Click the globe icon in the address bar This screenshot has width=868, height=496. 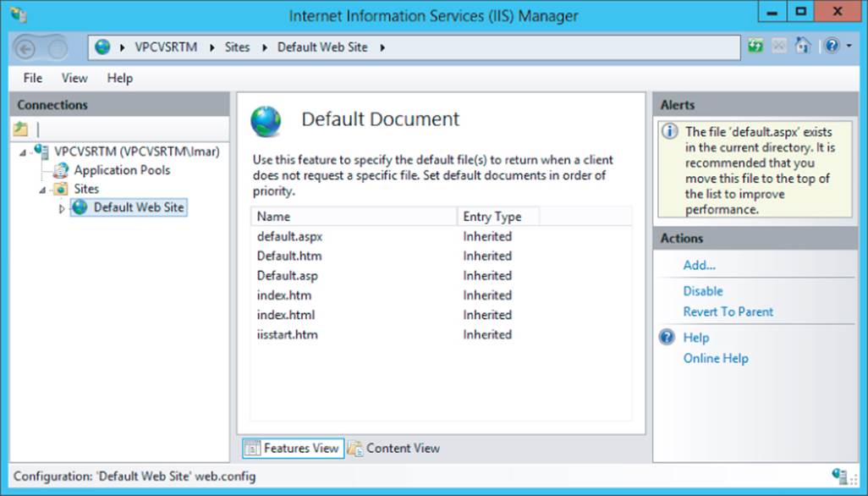click(102, 47)
